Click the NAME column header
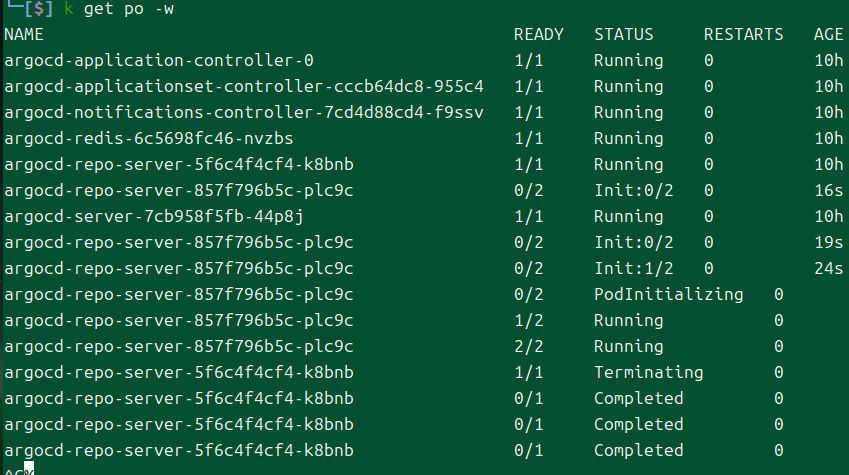The image size is (849, 475). (x=24, y=35)
